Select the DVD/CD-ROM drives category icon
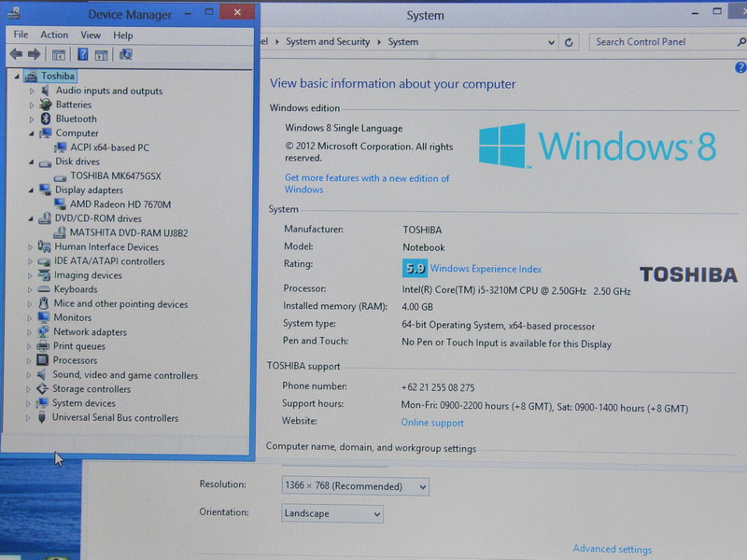Screen dimensions: 747x560 (45, 218)
